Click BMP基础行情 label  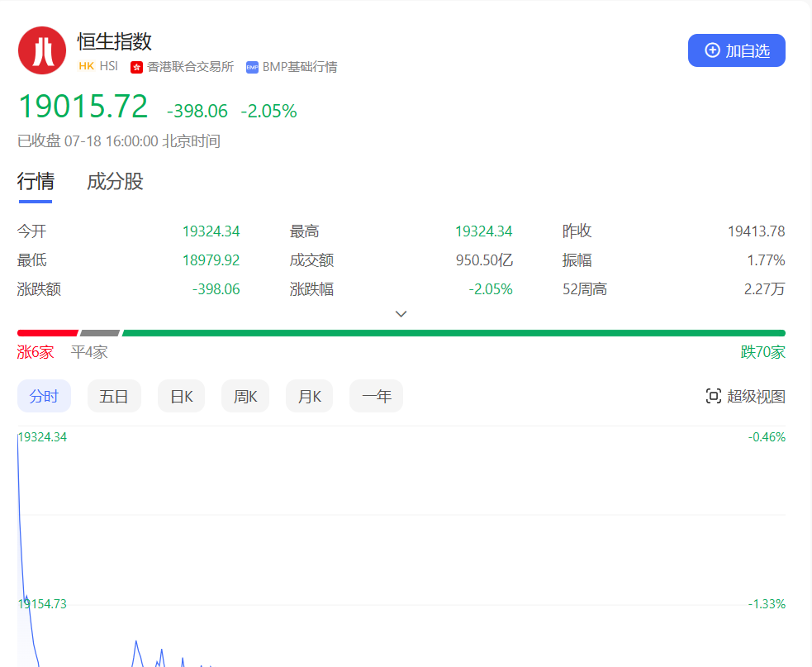tap(300, 67)
